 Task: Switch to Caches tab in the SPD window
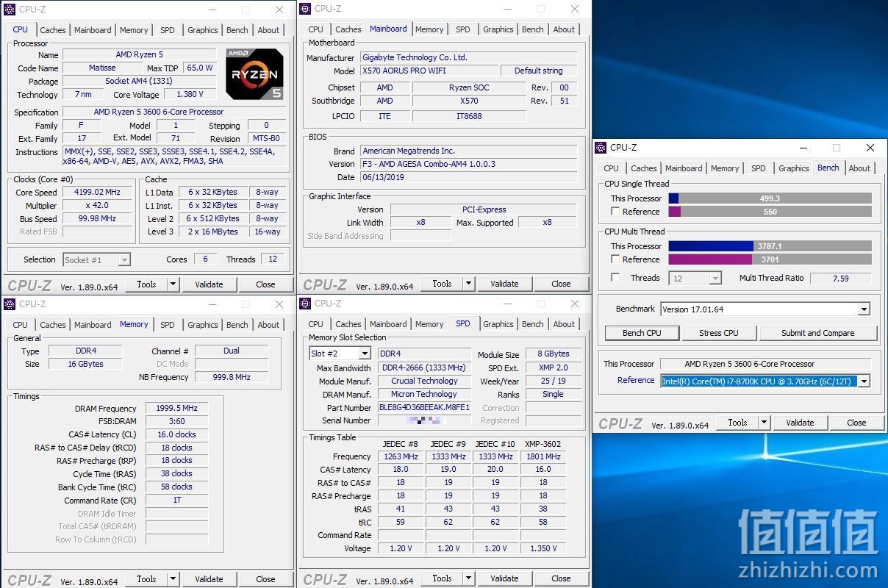click(x=348, y=324)
